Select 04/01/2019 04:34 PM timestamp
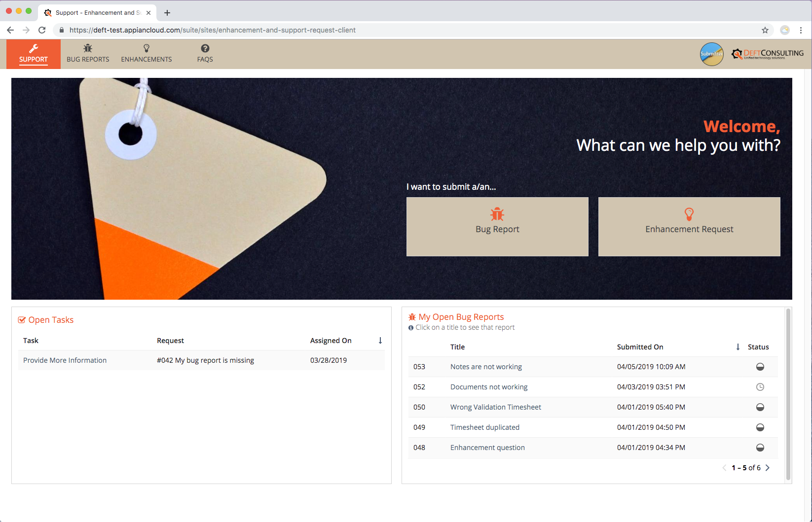 [x=651, y=448]
